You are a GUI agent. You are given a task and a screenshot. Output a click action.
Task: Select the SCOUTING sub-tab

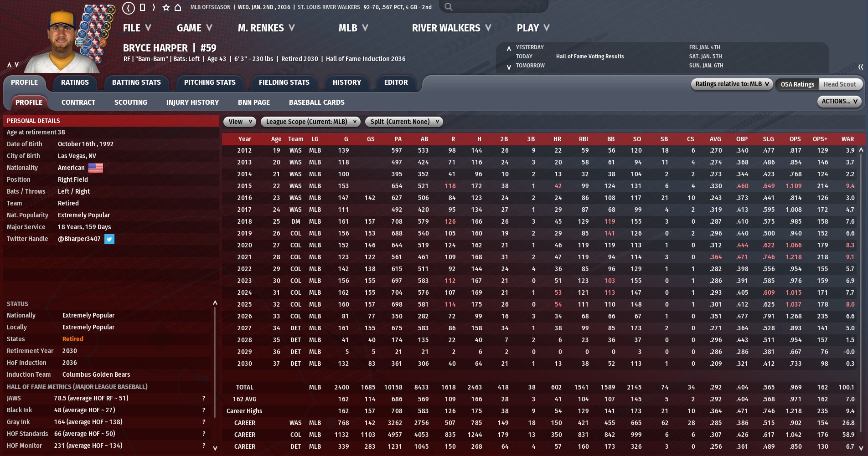pyautogui.click(x=131, y=102)
